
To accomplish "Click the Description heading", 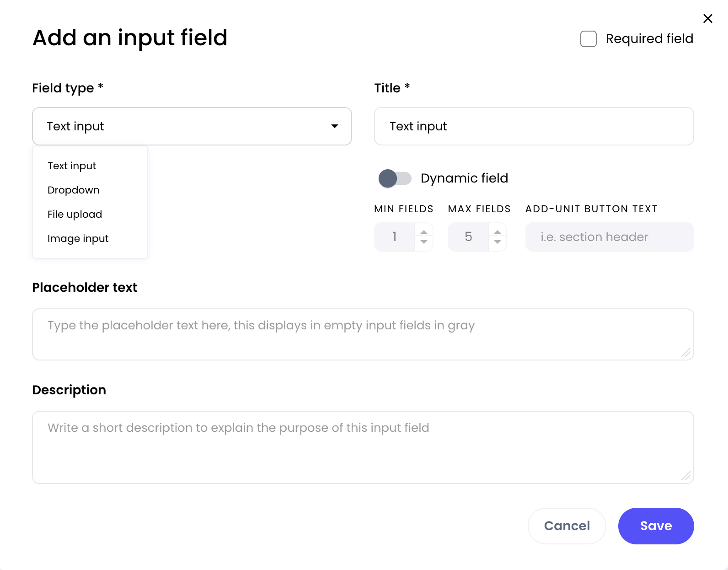I will coord(69,390).
